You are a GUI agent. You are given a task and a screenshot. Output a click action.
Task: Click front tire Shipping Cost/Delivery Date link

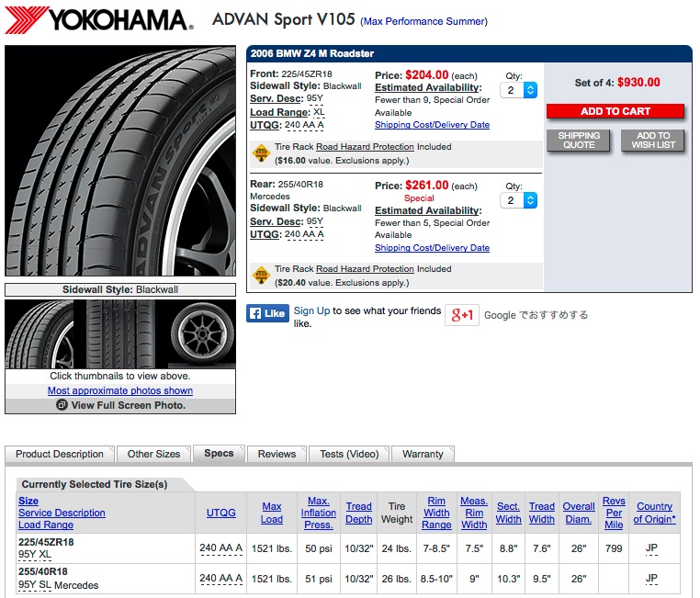(432, 125)
